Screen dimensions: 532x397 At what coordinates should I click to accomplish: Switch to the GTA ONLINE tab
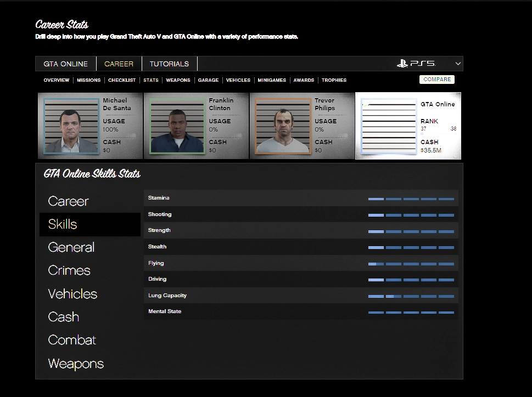click(x=65, y=64)
